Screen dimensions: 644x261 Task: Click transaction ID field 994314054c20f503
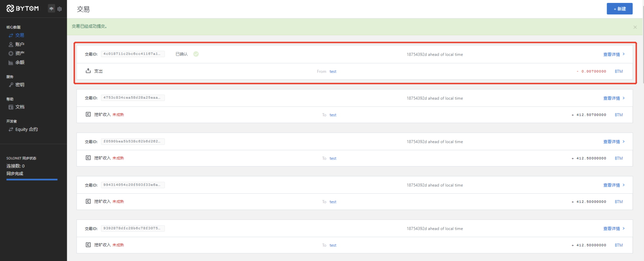coord(132,185)
